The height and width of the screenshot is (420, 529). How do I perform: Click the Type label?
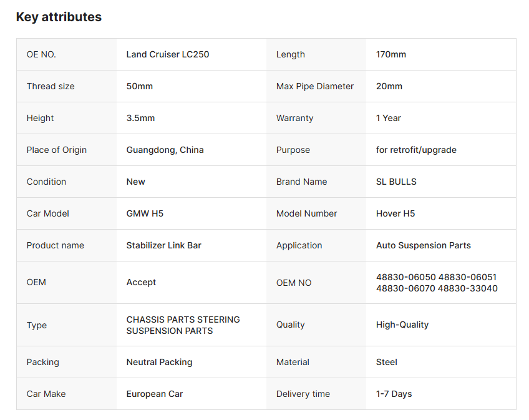click(36, 325)
